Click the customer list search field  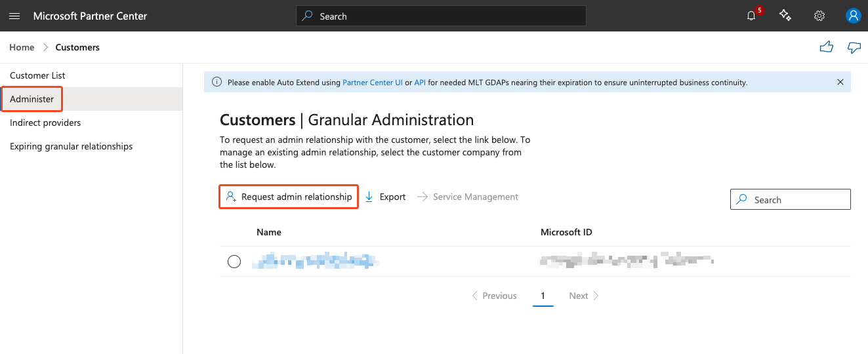click(x=790, y=200)
